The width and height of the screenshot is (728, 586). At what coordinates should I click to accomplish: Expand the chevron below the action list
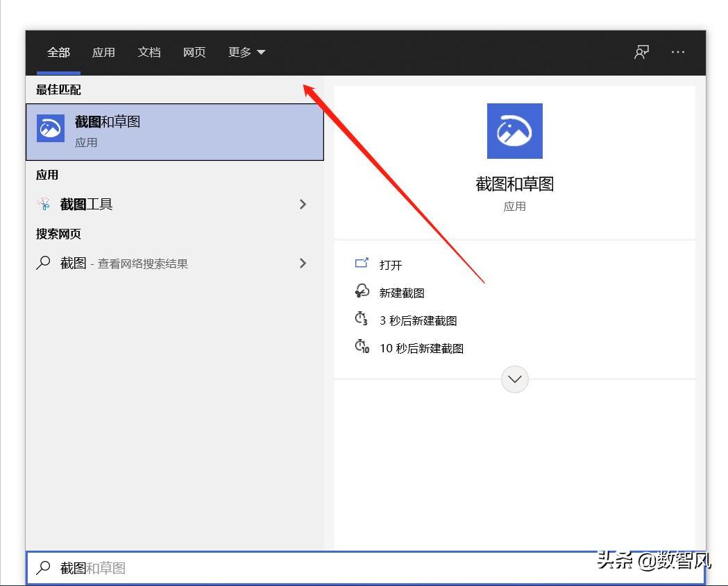[514, 379]
